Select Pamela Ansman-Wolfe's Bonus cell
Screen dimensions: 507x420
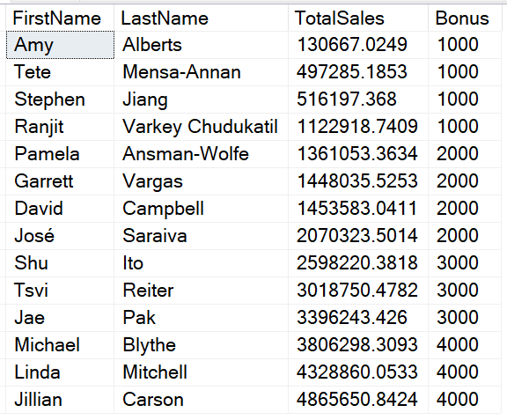point(465,154)
